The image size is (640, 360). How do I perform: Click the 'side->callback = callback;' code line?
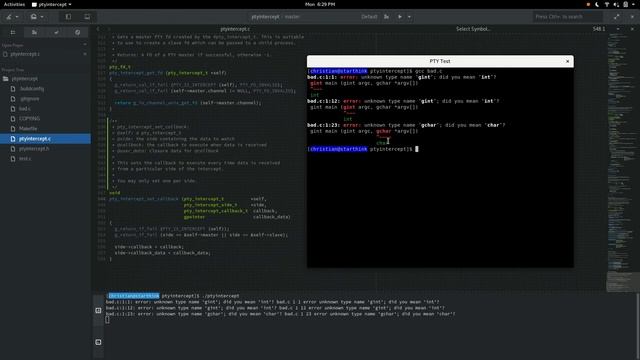tap(149, 247)
